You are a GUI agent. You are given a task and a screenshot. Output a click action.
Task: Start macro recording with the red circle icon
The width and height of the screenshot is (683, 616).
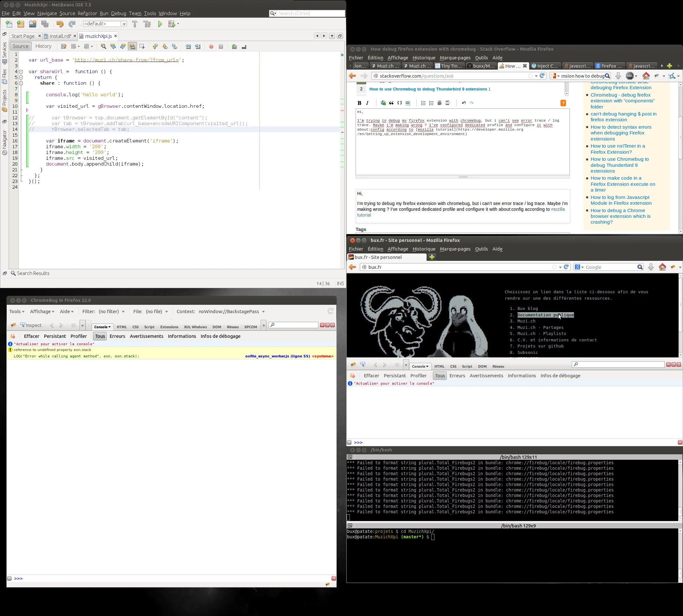click(211, 47)
